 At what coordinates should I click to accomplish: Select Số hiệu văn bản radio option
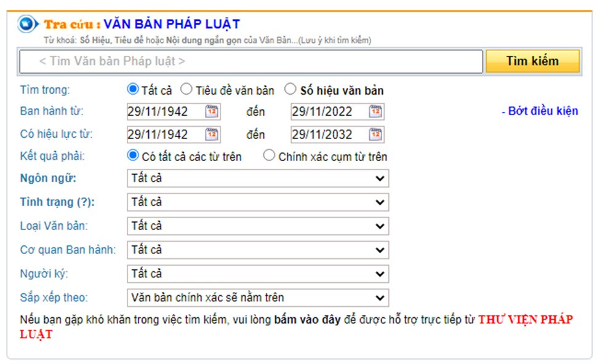pyautogui.click(x=290, y=90)
